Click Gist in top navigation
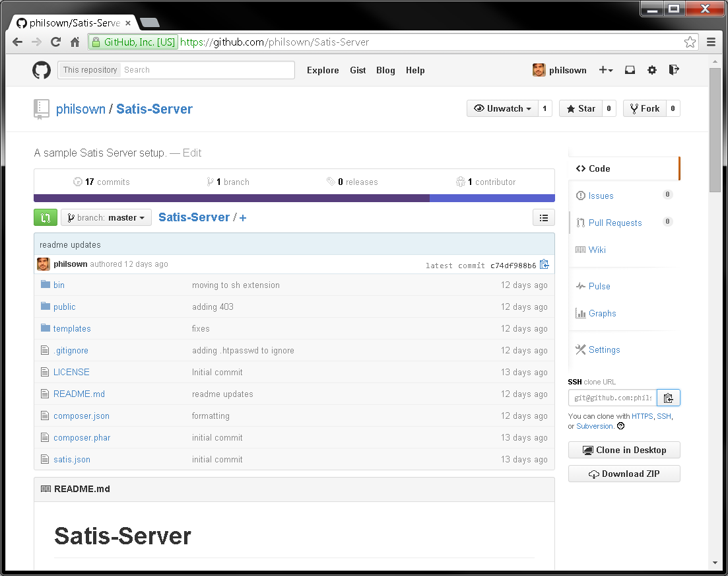 click(x=358, y=70)
